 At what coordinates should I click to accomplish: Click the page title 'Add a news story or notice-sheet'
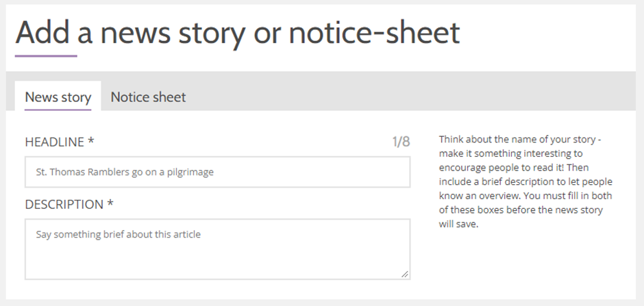(x=238, y=33)
